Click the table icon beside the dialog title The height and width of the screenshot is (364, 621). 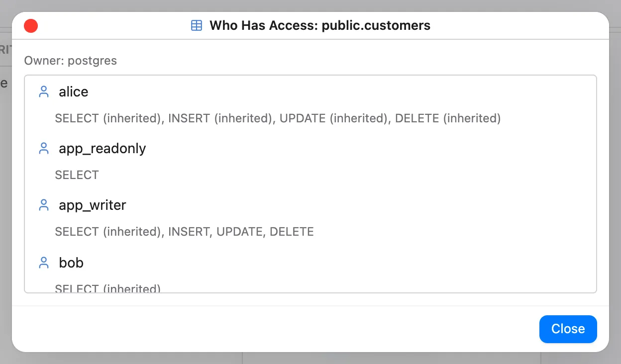(x=197, y=25)
